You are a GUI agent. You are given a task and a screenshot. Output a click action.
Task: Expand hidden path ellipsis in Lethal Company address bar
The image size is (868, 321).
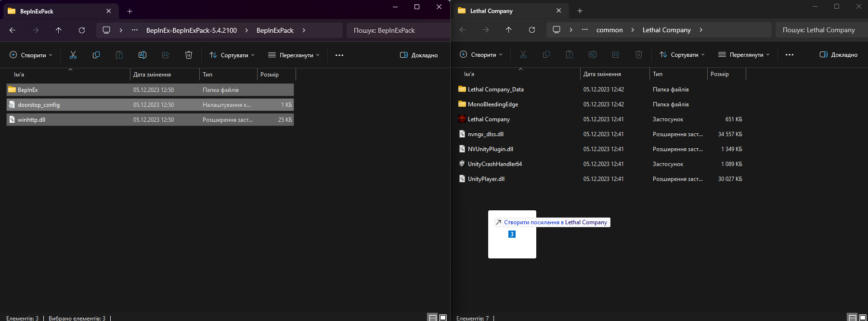pyautogui.click(x=585, y=30)
